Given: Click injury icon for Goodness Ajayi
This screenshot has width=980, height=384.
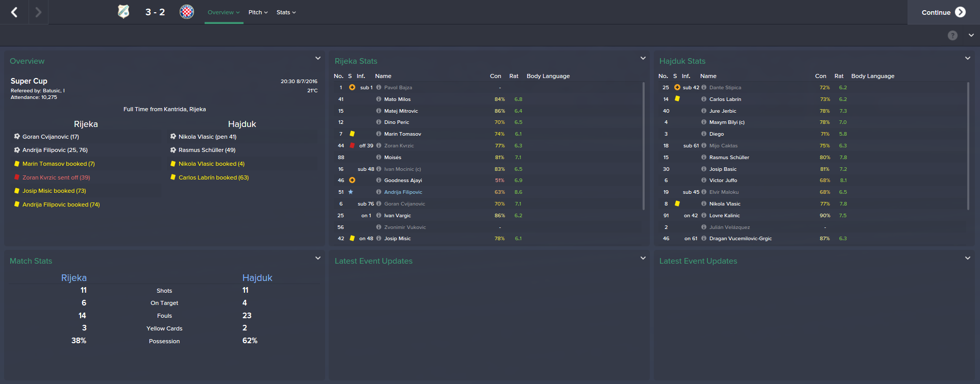Looking at the screenshot, I should 352,181.
